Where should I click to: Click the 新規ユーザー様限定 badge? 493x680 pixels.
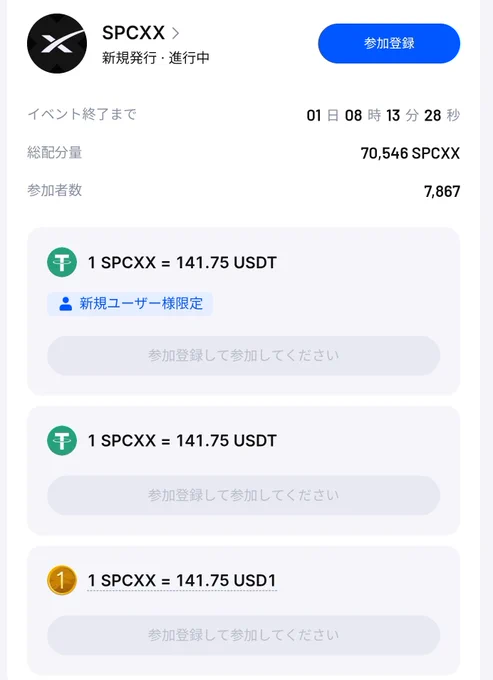click(130, 304)
